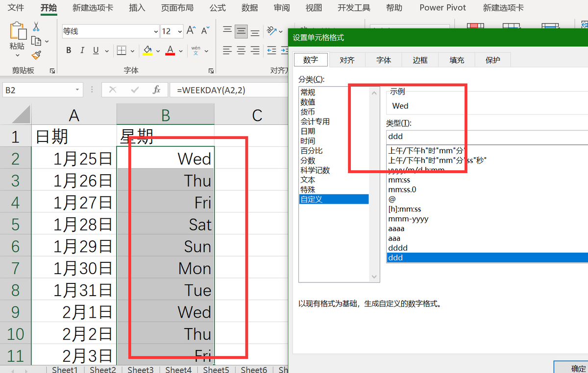588x373 pixels.
Task: Expand the Underline style arrow
Action: [x=107, y=51]
